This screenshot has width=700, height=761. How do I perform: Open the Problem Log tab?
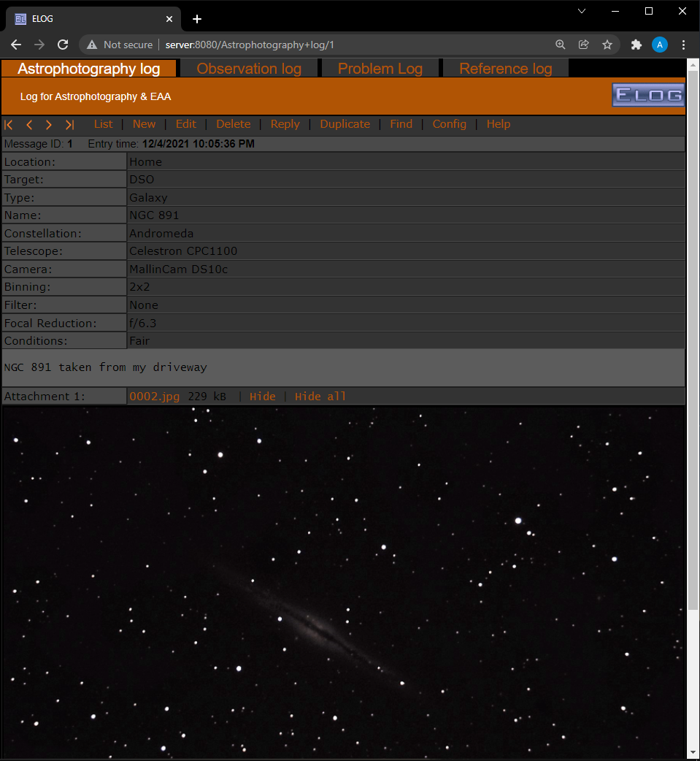point(380,69)
